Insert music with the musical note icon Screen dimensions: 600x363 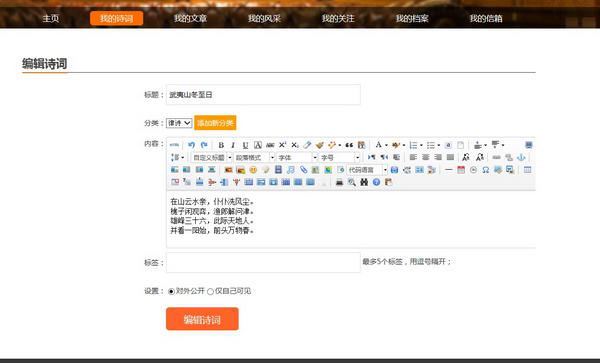pyautogui.click(x=291, y=170)
